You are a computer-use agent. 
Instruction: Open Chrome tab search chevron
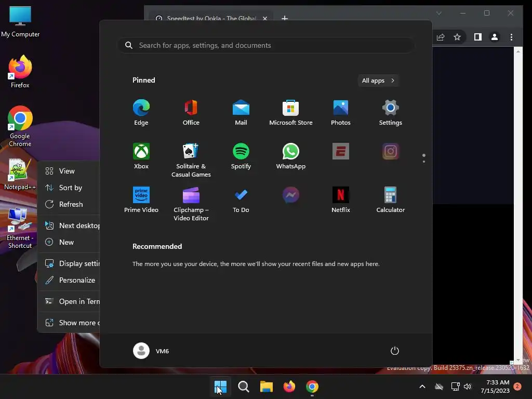pos(438,13)
